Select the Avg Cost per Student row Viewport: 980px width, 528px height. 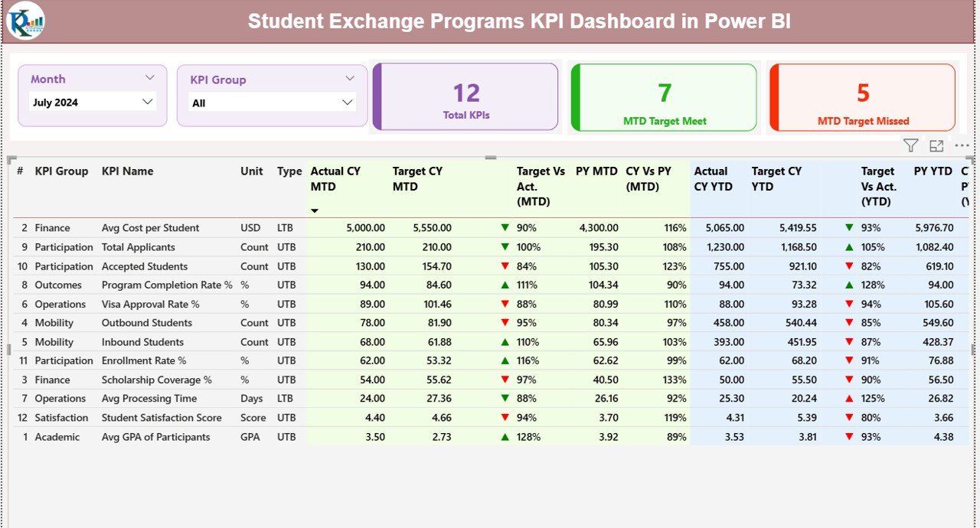150,228
